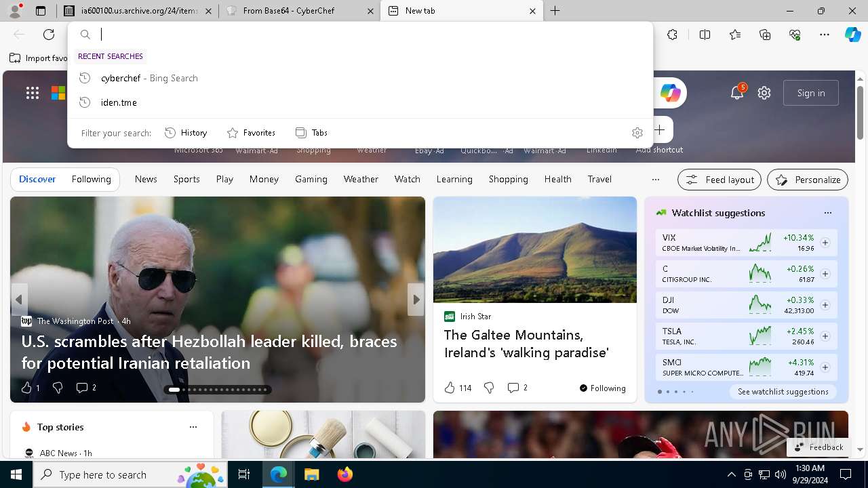Filter search by Tabs
Image resolution: width=868 pixels, height=488 pixels.
(x=311, y=133)
